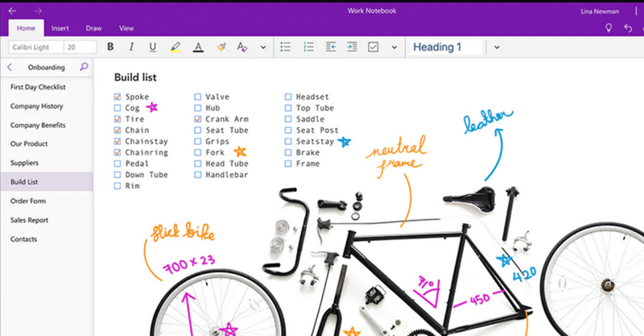The image size is (644, 336).
Task: Uncheck the Crank Arm checkbox
Action: (198, 119)
